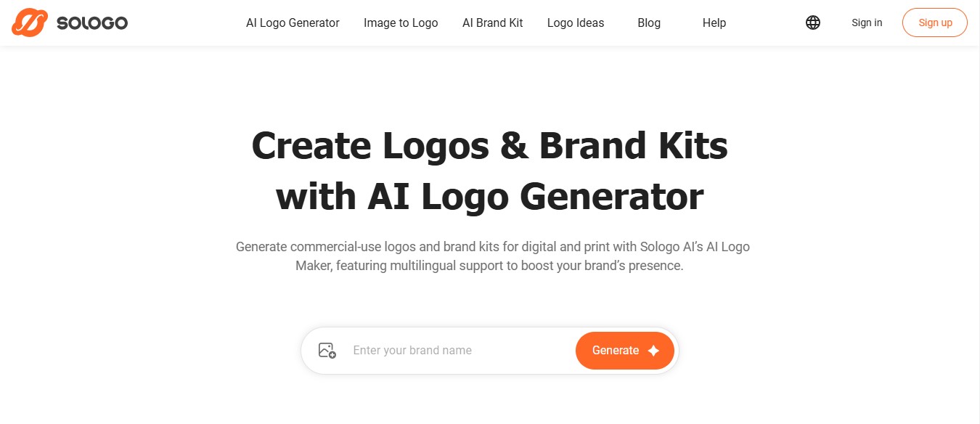Visit the Blog from the header
The width and height of the screenshot is (980, 424).
click(x=649, y=23)
